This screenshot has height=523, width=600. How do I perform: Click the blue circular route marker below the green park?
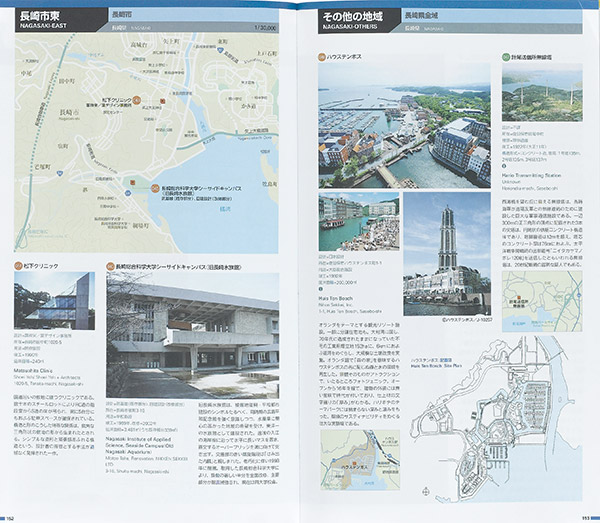pos(127,193)
